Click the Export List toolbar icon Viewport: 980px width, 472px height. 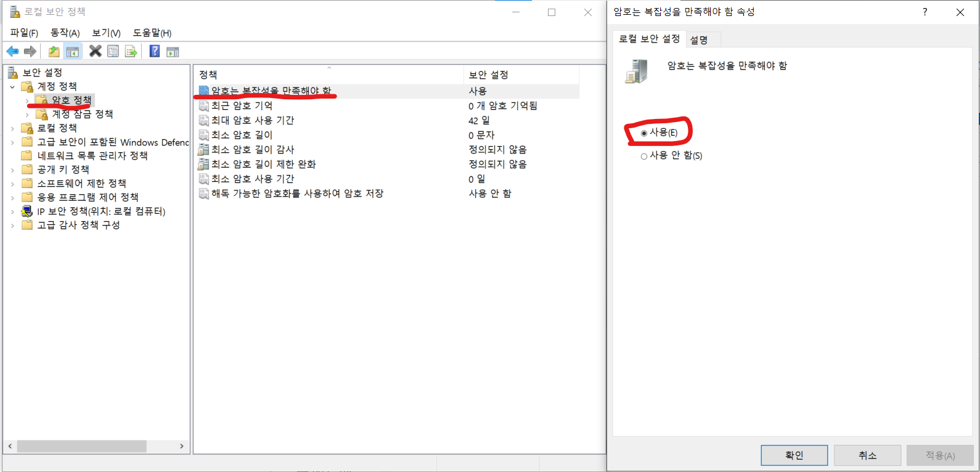pyautogui.click(x=131, y=51)
